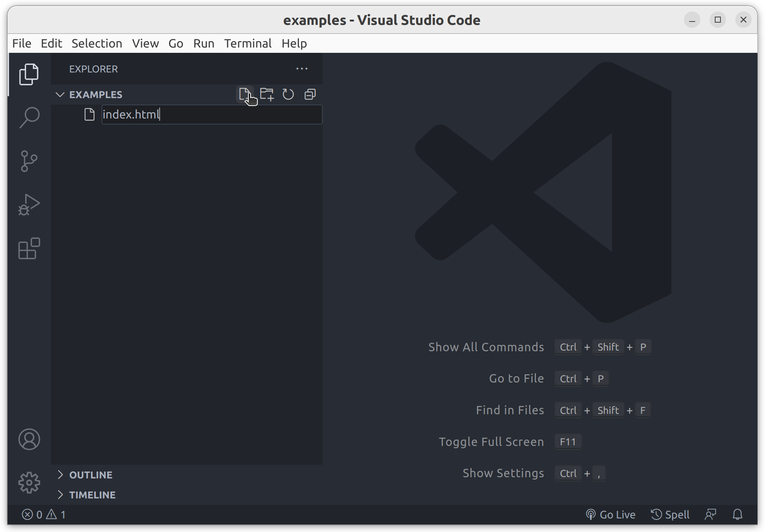Open the Extensions view icon

pyautogui.click(x=29, y=248)
